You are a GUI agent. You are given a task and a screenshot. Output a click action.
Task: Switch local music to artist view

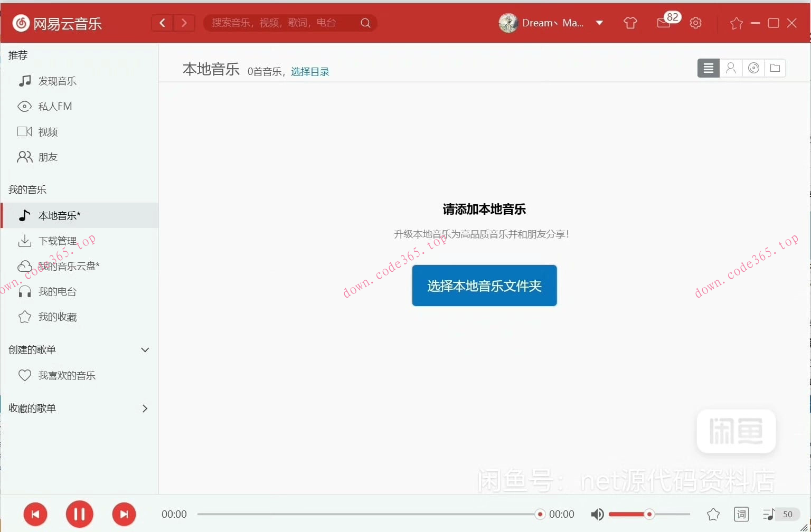pyautogui.click(x=731, y=68)
